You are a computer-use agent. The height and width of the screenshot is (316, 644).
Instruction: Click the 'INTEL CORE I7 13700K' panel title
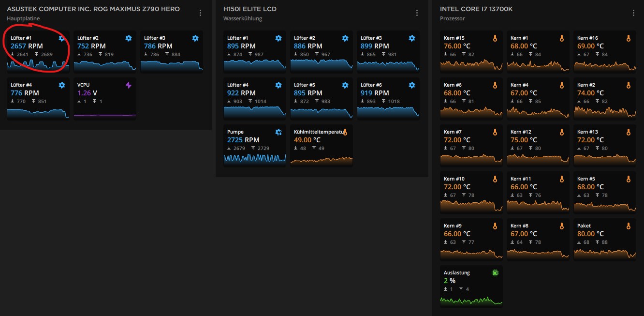click(x=476, y=9)
